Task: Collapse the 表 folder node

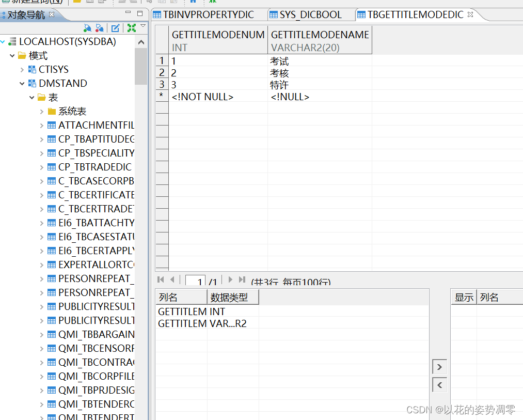Action: pyautogui.click(x=32, y=98)
